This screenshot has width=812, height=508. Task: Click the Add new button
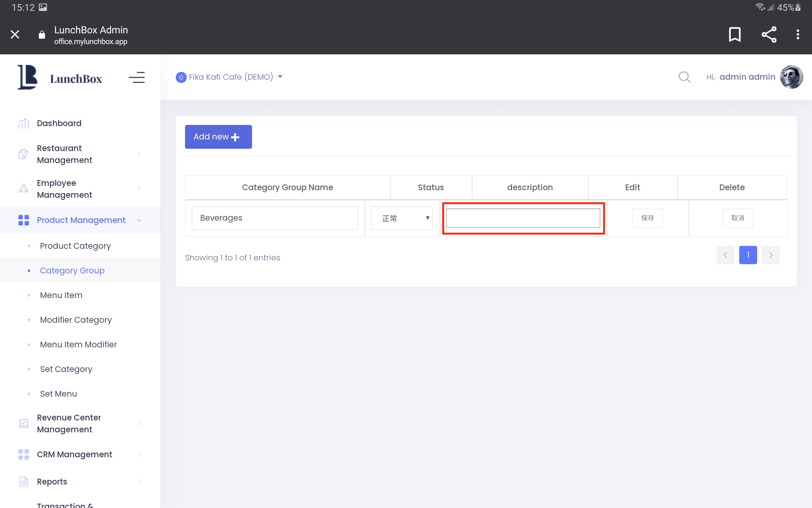point(218,137)
